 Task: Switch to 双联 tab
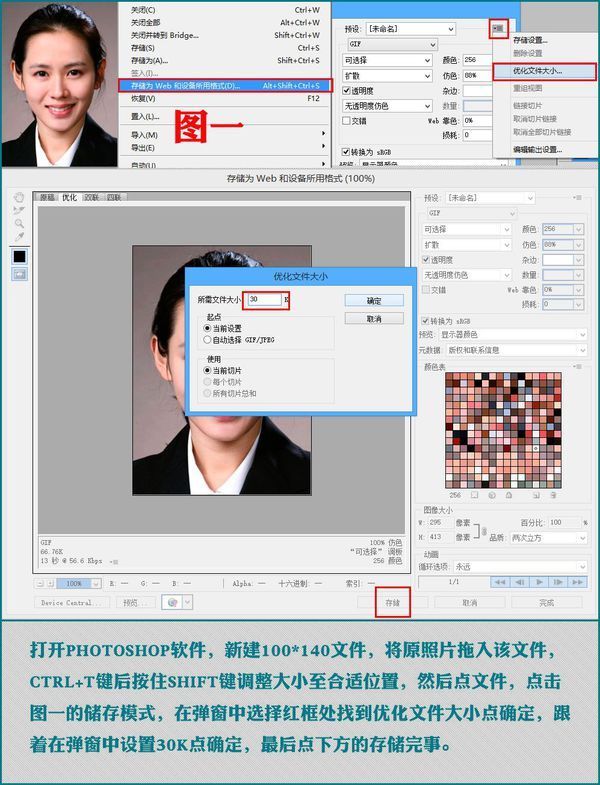92,197
